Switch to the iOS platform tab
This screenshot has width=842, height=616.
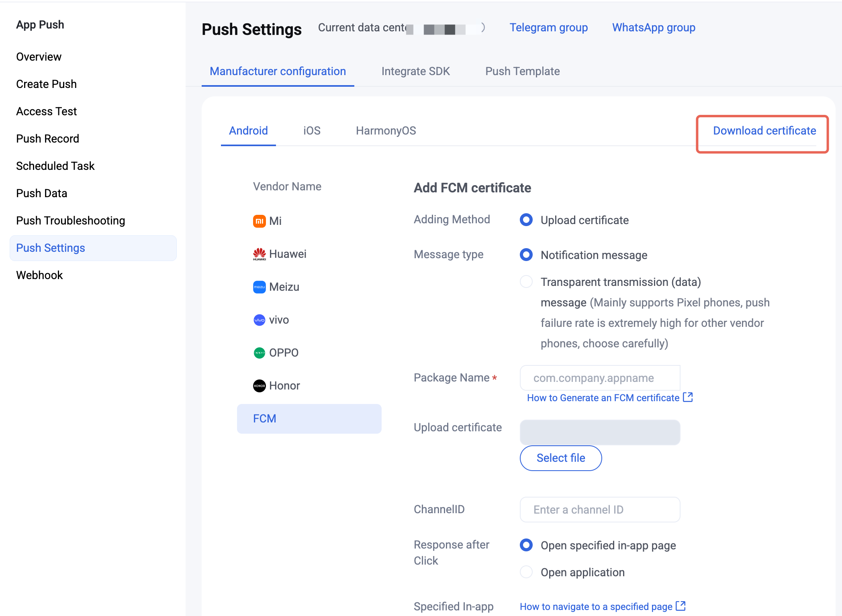pyautogui.click(x=312, y=131)
